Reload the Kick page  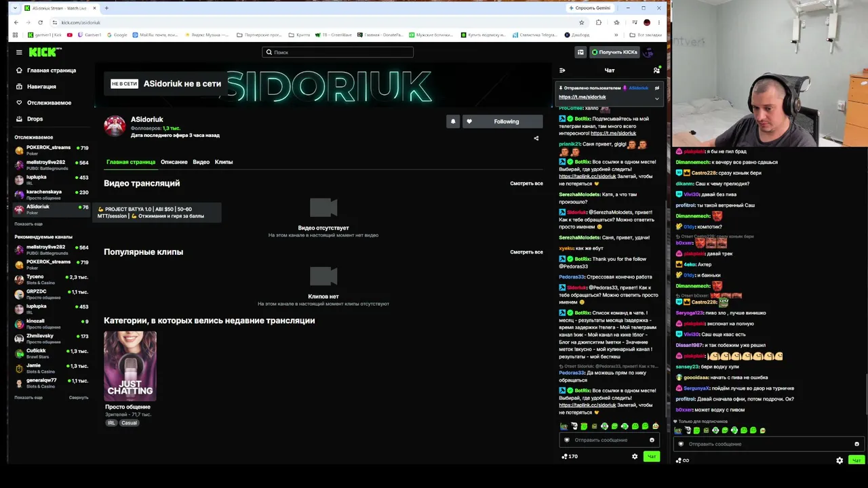tap(42, 22)
